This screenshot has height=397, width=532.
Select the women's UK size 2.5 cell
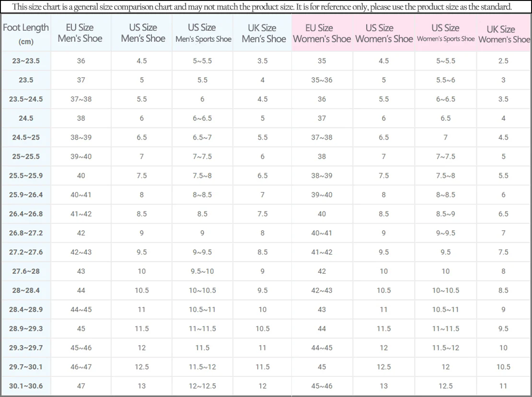(x=504, y=61)
